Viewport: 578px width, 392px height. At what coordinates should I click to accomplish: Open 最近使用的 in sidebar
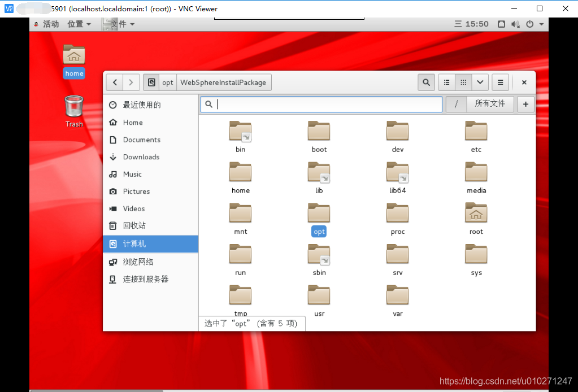coord(151,105)
